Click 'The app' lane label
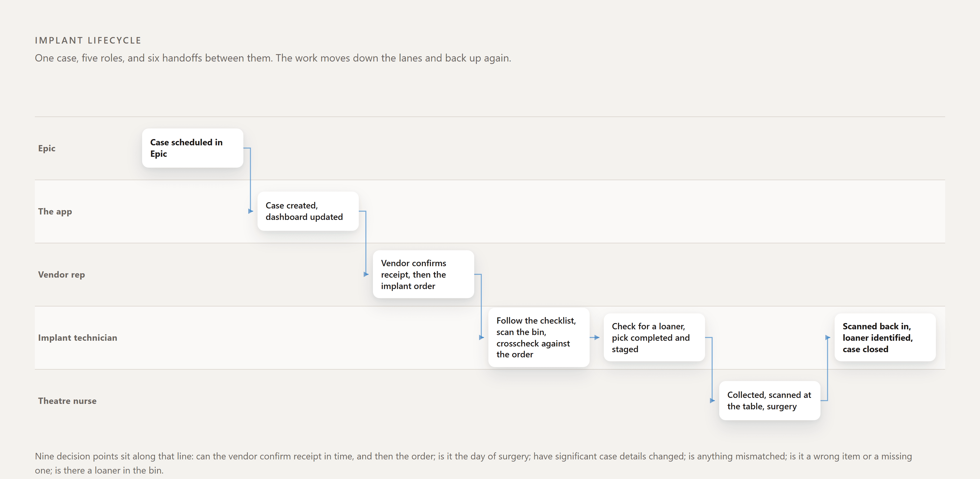The height and width of the screenshot is (479, 980). tap(55, 211)
